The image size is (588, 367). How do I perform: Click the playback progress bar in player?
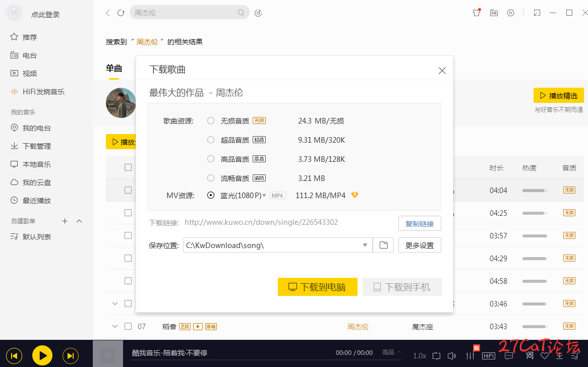265,360
